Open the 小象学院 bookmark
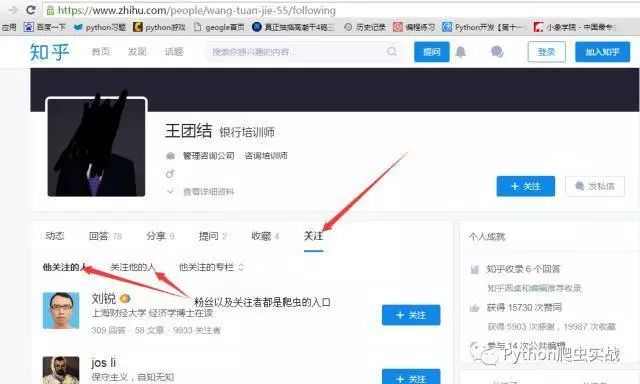Screen dimensions: 640x384 574,27
